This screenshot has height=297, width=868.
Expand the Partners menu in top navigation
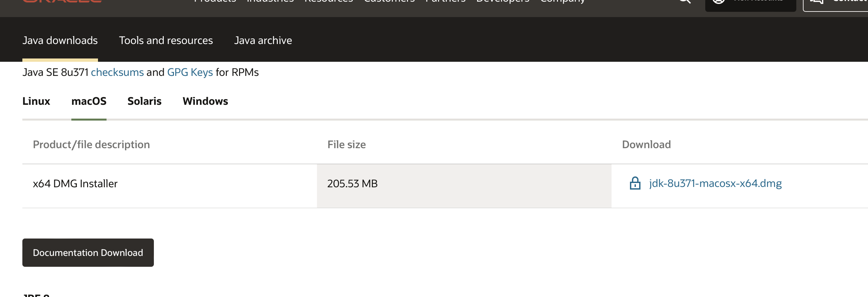click(x=445, y=1)
